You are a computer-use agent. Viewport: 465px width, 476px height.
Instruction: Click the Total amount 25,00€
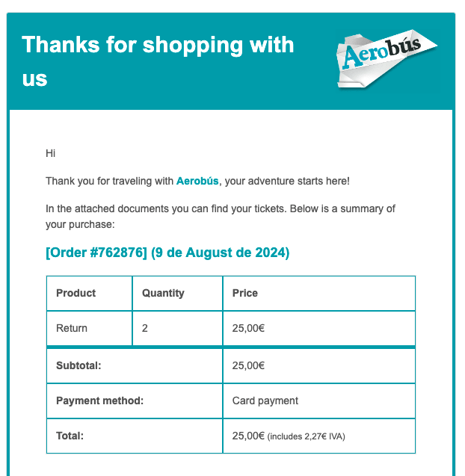pyautogui.click(x=248, y=436)
